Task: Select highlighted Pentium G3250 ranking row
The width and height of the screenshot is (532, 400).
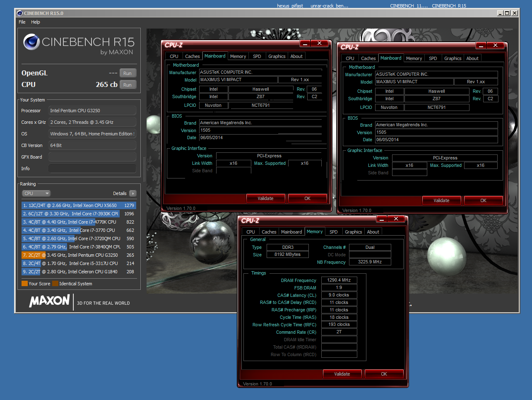Action: [x=79, y=255]
